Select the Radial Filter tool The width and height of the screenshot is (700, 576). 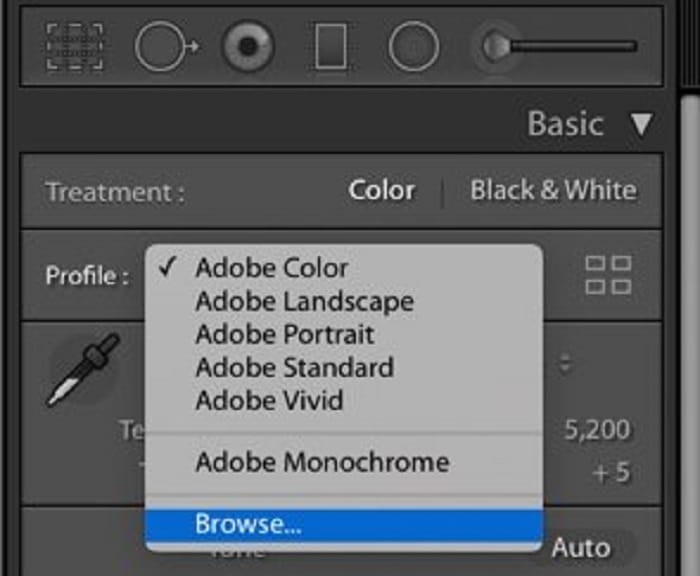pyautogui.click(x=413, y=47)
